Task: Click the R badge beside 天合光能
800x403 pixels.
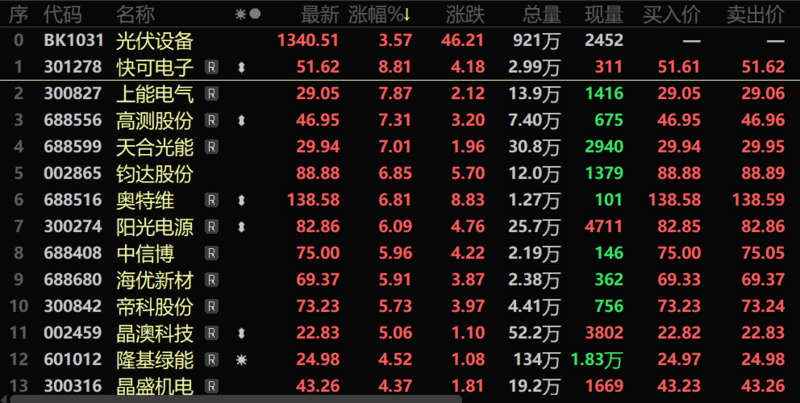Action: (x=212, y=146)
